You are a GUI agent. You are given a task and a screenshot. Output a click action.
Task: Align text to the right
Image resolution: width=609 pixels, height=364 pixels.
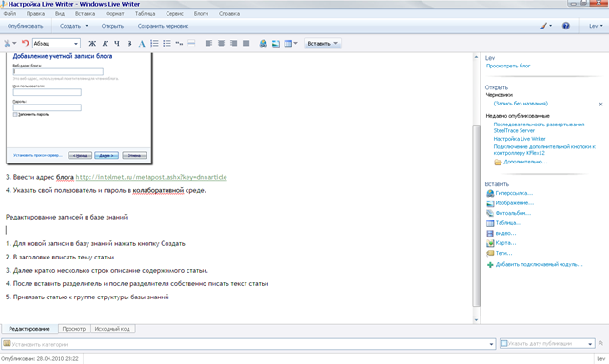coord(233,43)
